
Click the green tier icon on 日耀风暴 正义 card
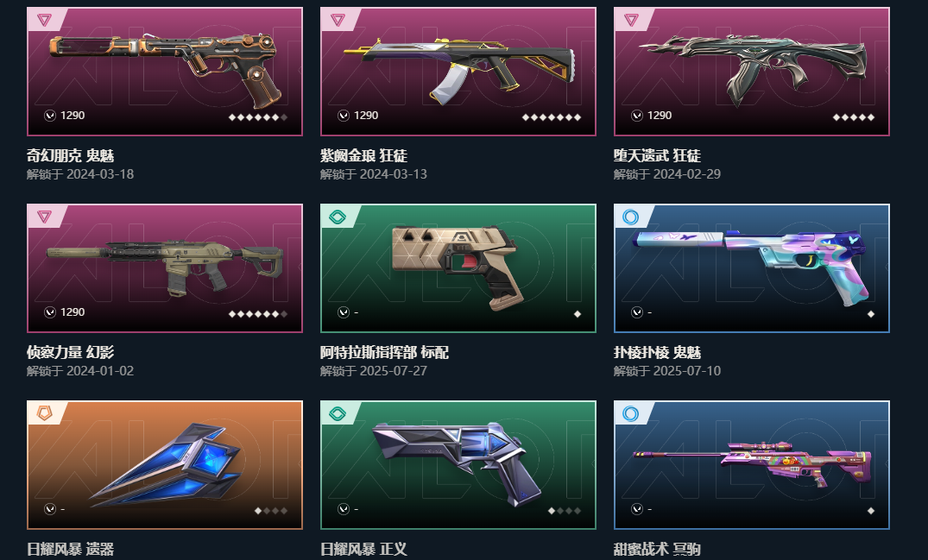click(338, 413)
